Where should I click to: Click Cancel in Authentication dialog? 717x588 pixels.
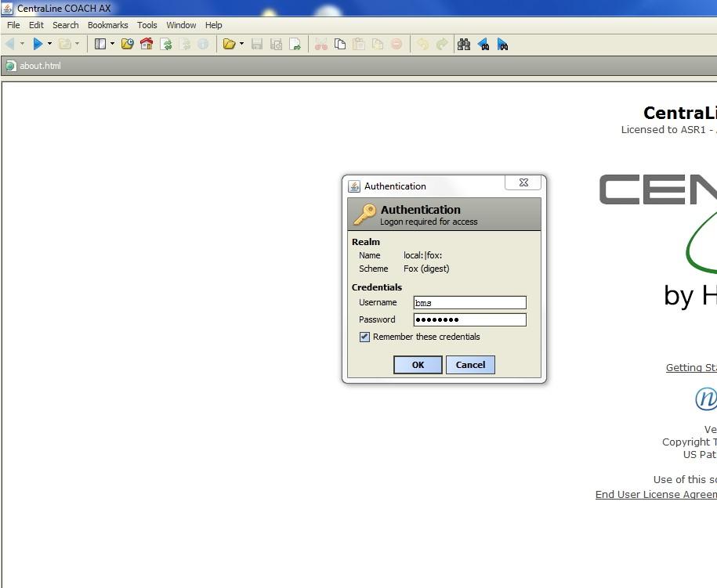pos(470,365)
